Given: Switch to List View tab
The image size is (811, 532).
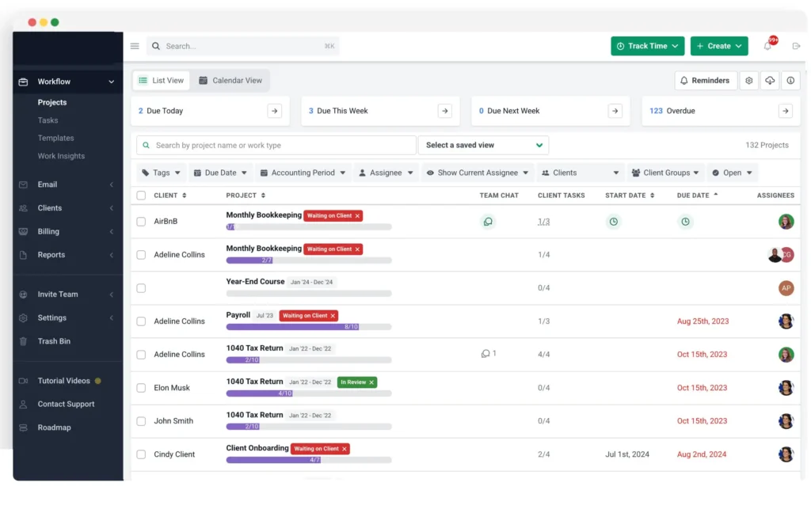Looking at the screenshot, I should [162, 81].
